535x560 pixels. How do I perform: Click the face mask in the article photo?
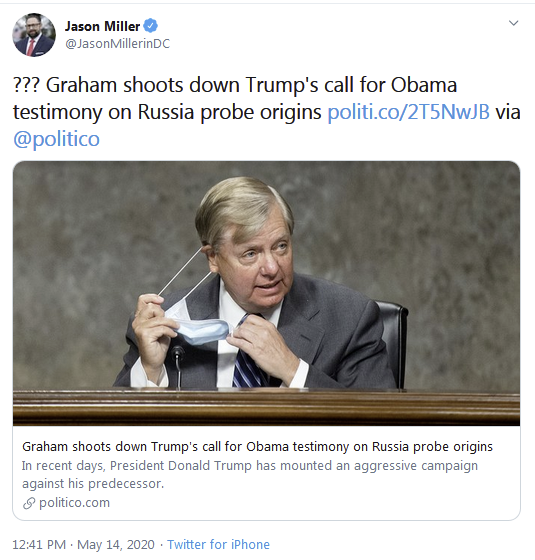199,326
